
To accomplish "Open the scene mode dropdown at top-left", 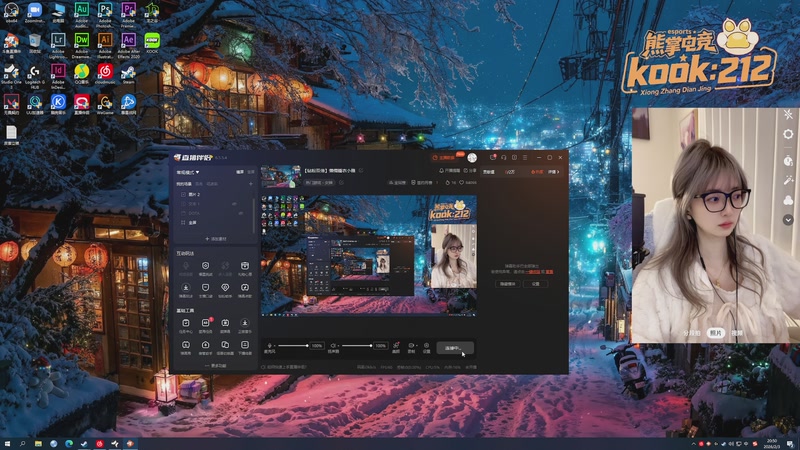I will (188, 172).
